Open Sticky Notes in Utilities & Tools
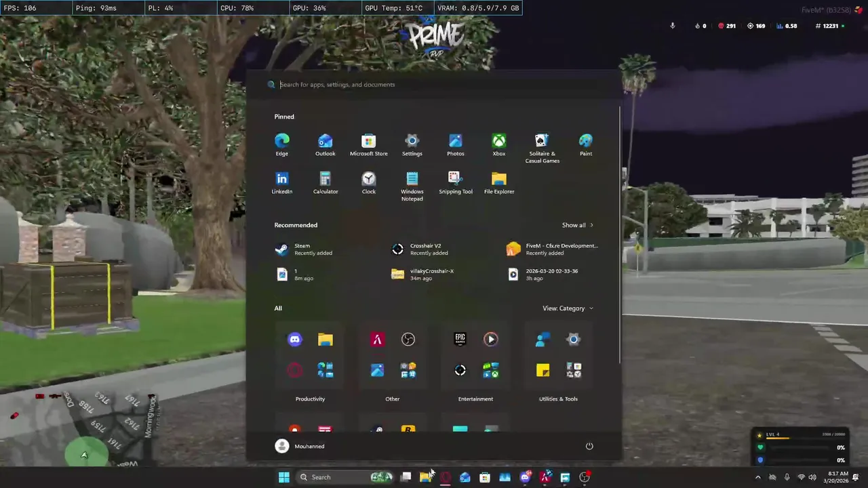 [542, 370]
